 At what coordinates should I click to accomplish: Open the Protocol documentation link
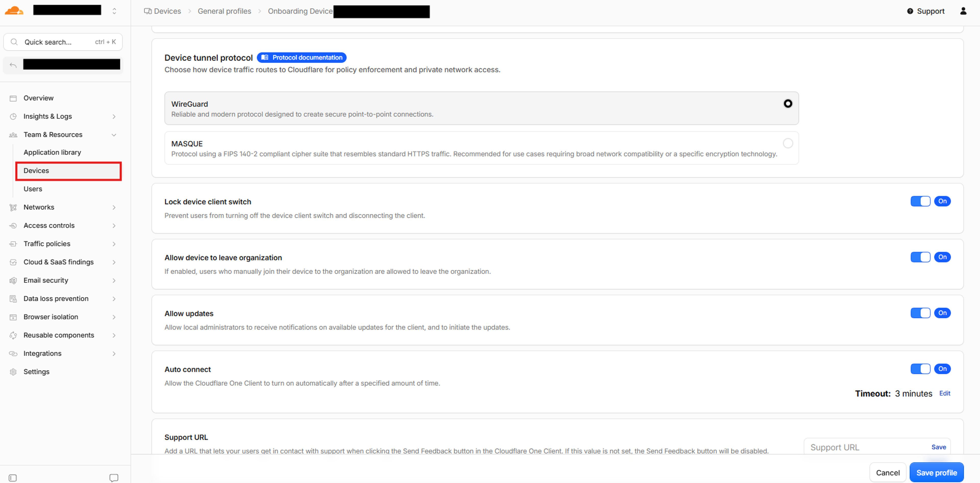coord(301,57)
